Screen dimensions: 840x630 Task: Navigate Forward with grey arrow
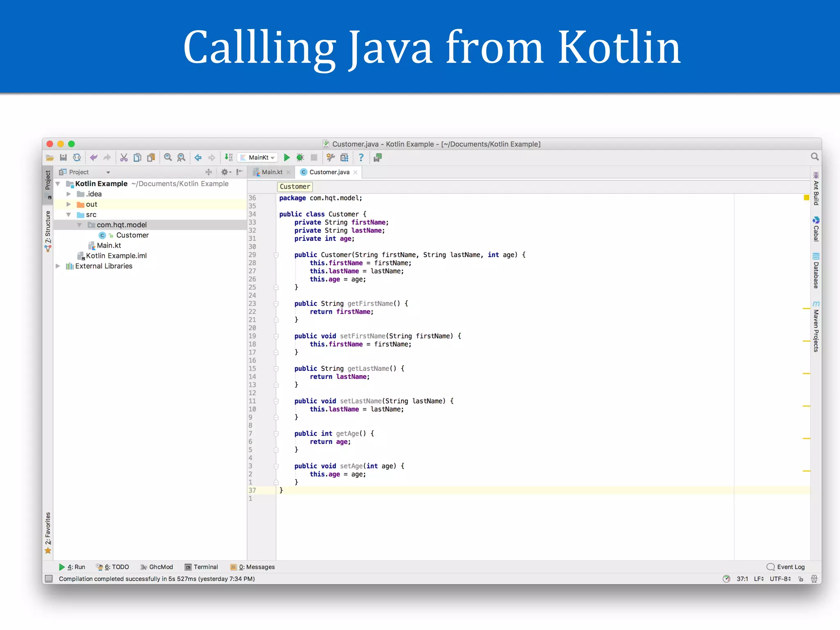(x=212, y=157)
